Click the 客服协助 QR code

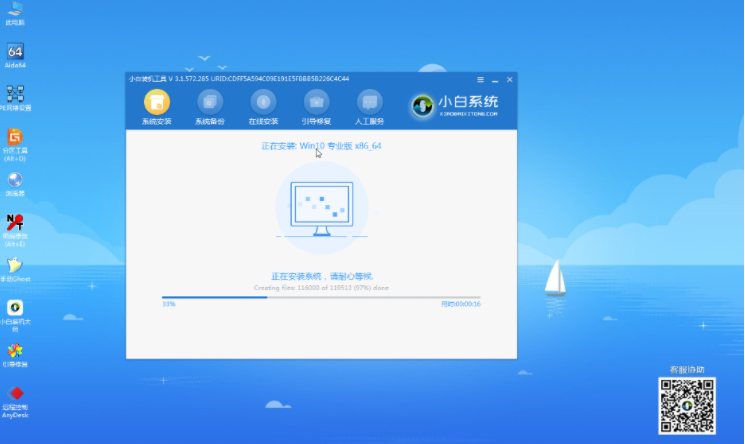tap(686, 404)
